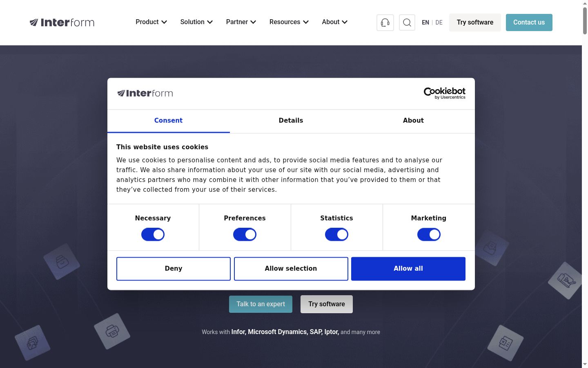Open the Resources dropdown menu
This screenshot has width=588, height=368.
(289, 22)
